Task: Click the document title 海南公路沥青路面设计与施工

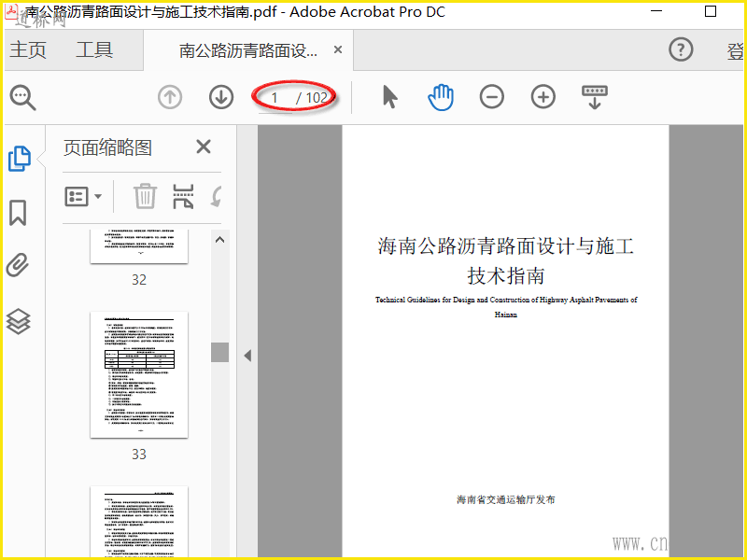Action: (505, 246)
